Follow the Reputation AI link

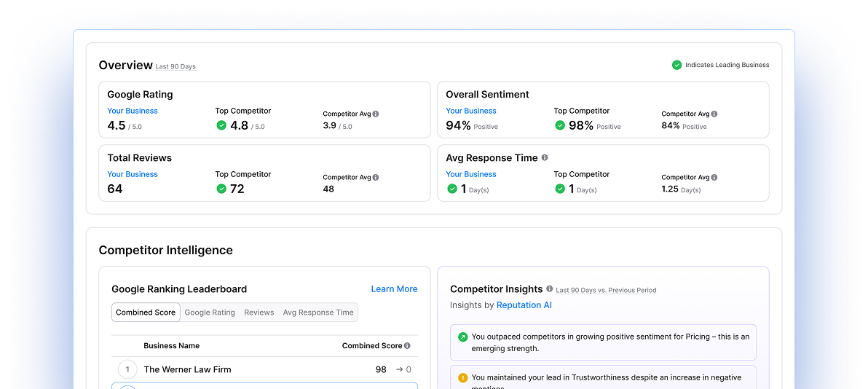[524, 305]
